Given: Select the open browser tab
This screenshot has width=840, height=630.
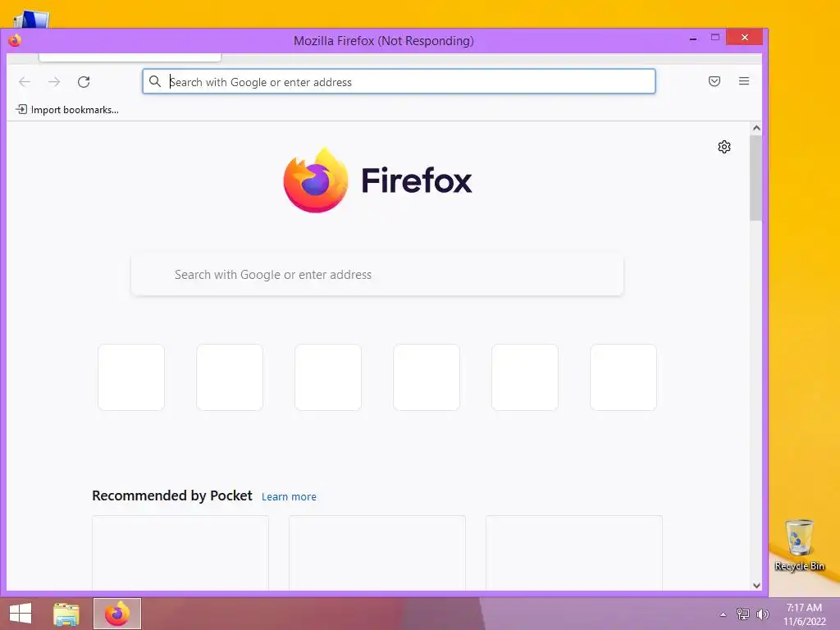Looking at the screenshot, I should [x=130, y=57].
